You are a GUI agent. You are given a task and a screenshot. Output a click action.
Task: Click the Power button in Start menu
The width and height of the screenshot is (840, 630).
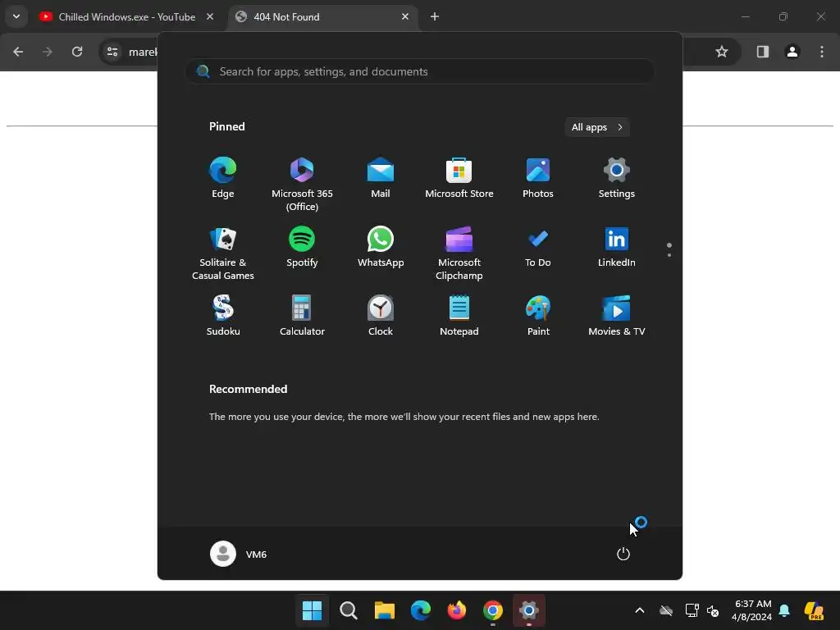(623, 554)
